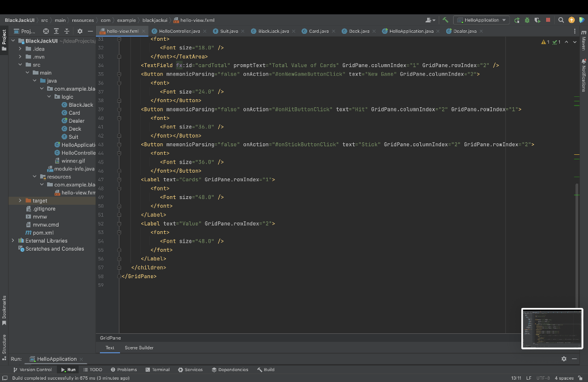Viewport: 588px width, 382px height.
Task: Click the Select Opened File target icon
Action: (46, 31)
